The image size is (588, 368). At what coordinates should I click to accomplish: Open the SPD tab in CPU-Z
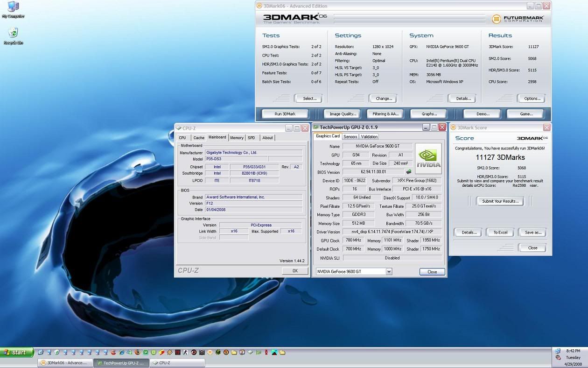[252, 138]
